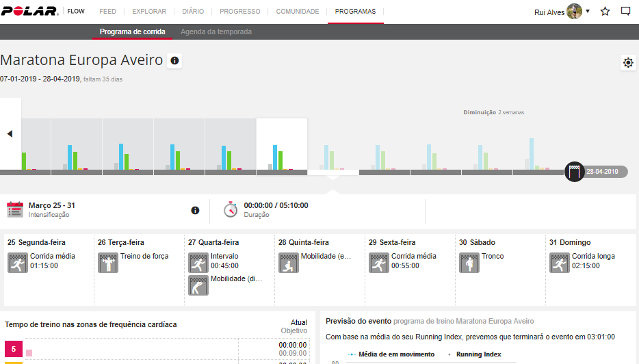Open Saturday's Tronco workout icon
This screenshot has width=639, height=364.
(x=469, y=263)
